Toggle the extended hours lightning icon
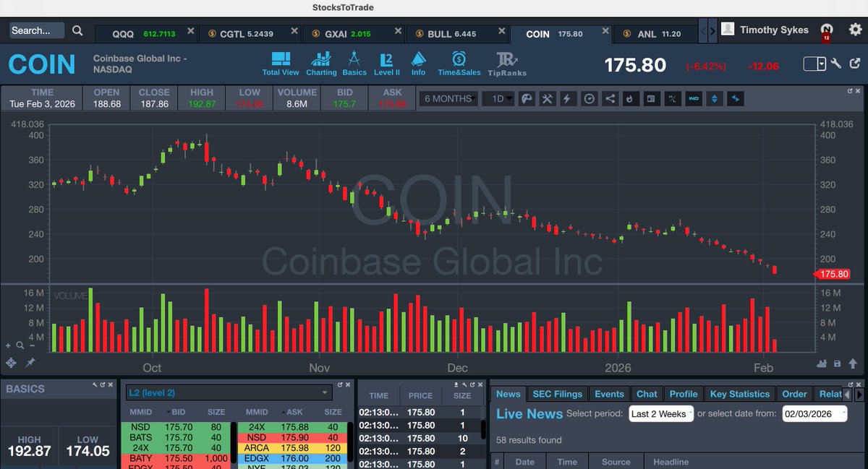The width and height of the screenshot is (868, 469). point(569,98)
